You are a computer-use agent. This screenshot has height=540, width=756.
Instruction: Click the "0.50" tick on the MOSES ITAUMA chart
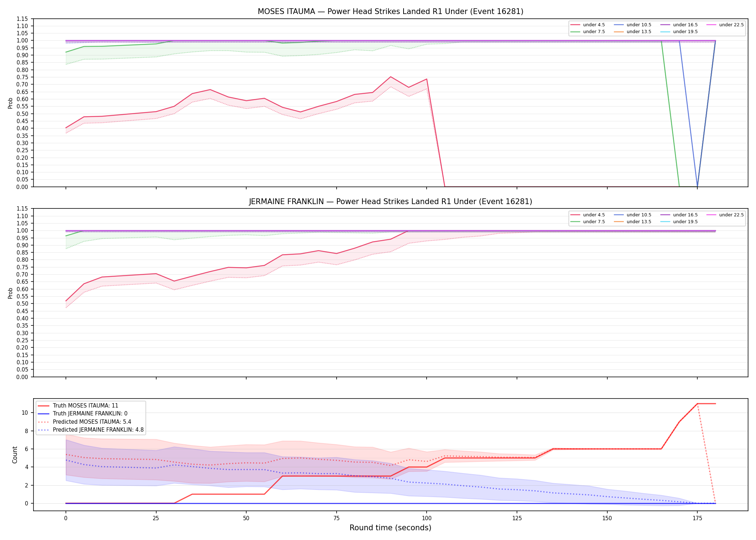click(22, 114)
